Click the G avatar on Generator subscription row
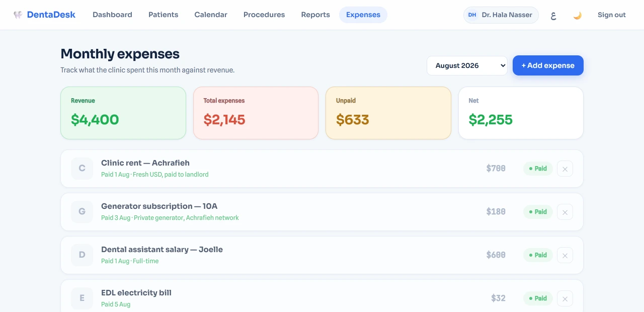This screenshot has width=644, height=312. 82,212
